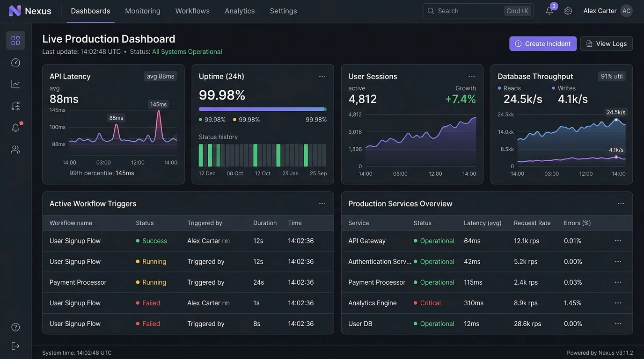The height and width of the screenshot is (359, 644).
Task: Switch to the Dashboards tab
Action: 90,11
